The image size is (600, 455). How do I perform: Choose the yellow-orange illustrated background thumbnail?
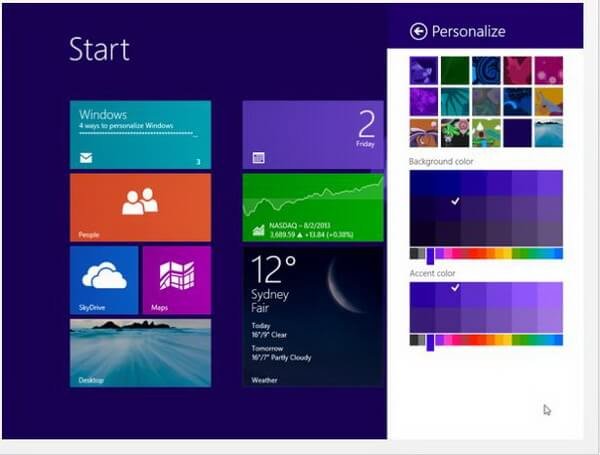click(x=549, y=102)
